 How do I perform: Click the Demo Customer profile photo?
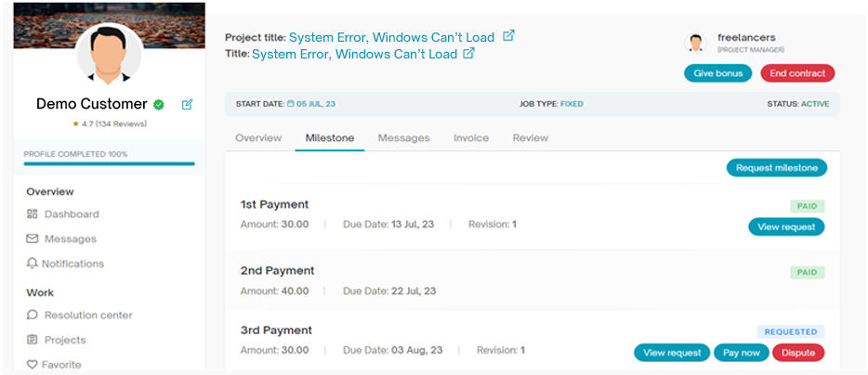[x=110, y=54]
